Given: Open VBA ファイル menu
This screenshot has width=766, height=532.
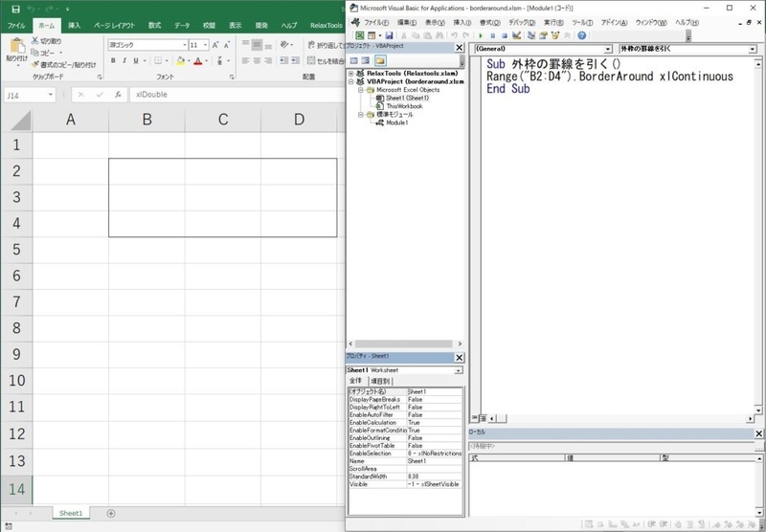Looking at the screenshot, I should click(376, 22).
